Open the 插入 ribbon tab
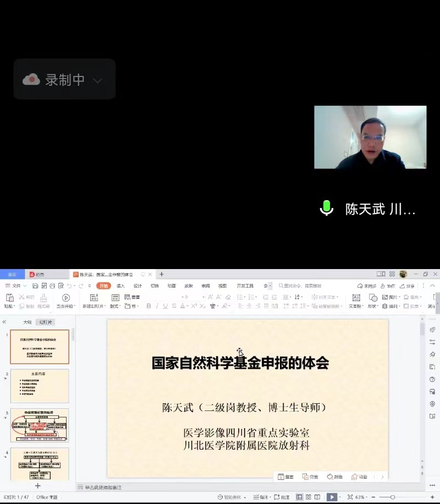440x504 pixels. (x=120, y=286)
